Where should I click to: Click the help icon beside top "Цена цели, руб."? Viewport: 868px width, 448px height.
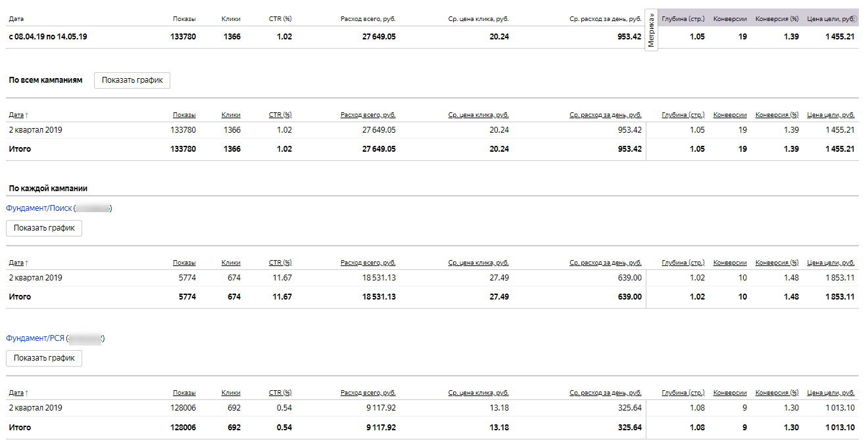coord(855,19)
